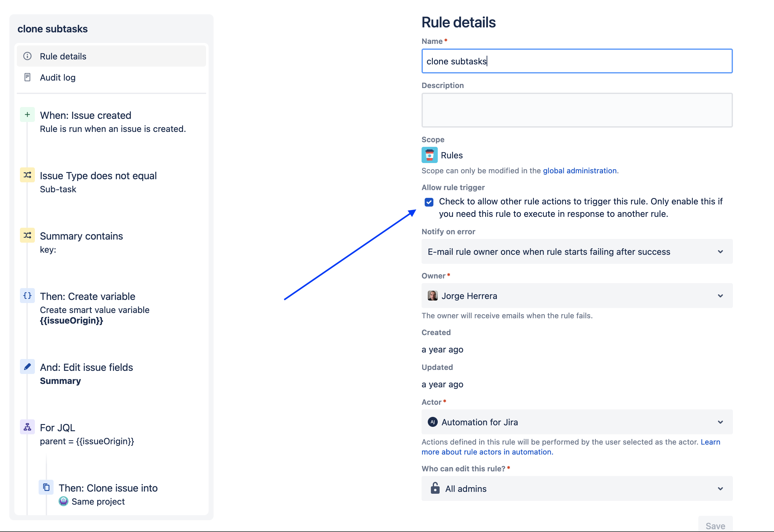Click the Summary contains condition icon
774x532 pixels.
click(x=27, y=235)
